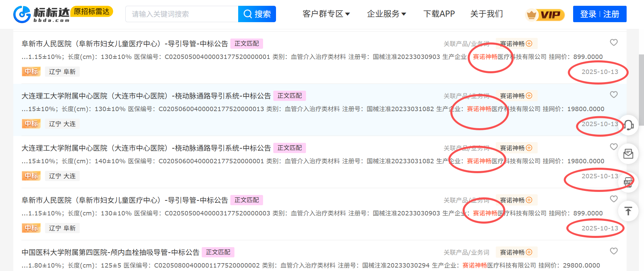This screenshot has height=271, width=644.
Task: Click the keyword search input field
Action: tap(182, 14)
